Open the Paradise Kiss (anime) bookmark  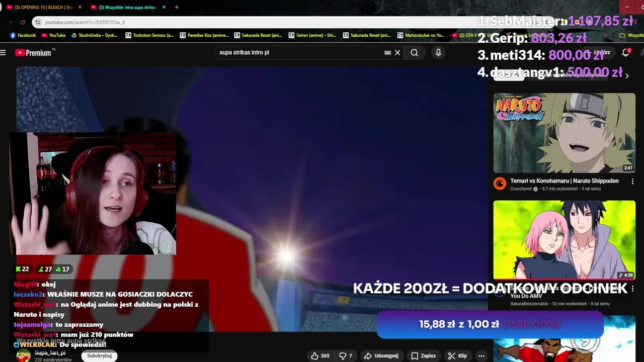tap(204, 35)
